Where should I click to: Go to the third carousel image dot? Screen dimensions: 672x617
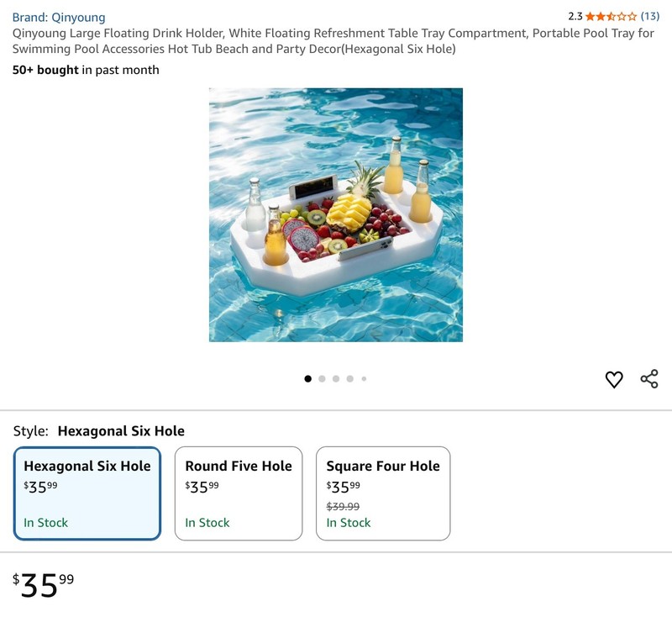(x=336, y=378)
